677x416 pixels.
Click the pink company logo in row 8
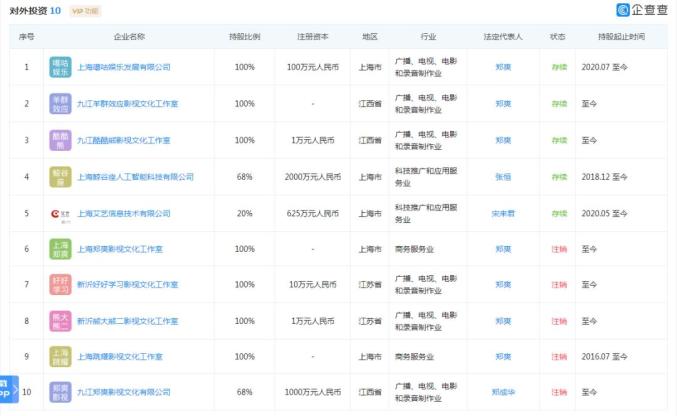[60, 321]
